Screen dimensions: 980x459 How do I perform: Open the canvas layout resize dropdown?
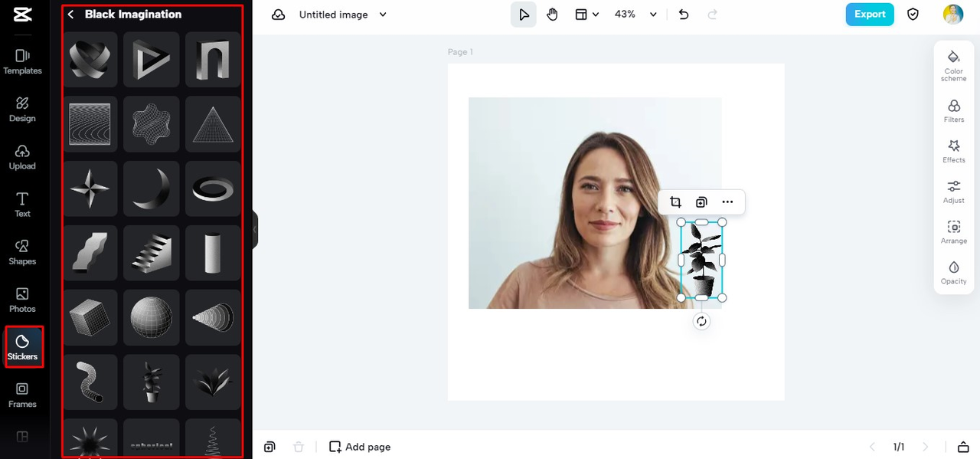(587, 15)
